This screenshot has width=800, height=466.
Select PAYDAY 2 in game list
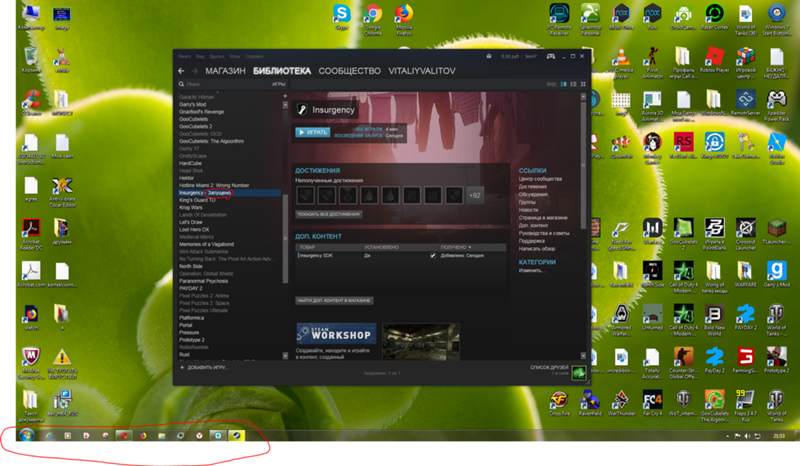click(190, 288)
